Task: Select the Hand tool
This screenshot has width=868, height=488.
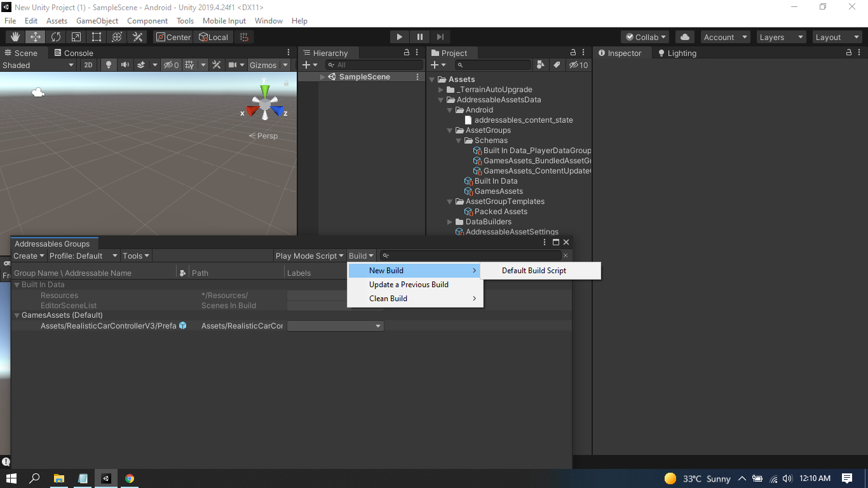Action: (15, 37)
